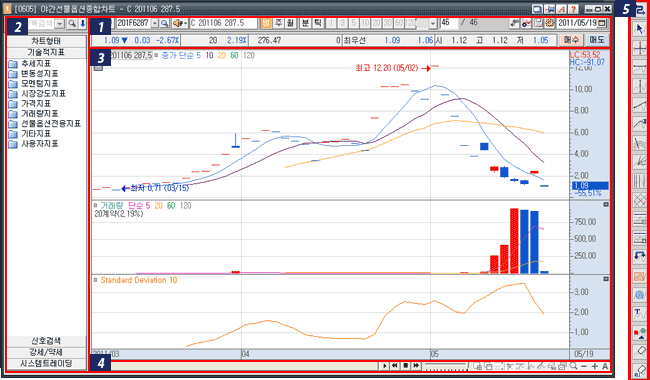Select the vertical cycle lines tool
Image resolution: width=650 pixels, height=380 pixels.
pyautogui.click(x=640, y=180)
